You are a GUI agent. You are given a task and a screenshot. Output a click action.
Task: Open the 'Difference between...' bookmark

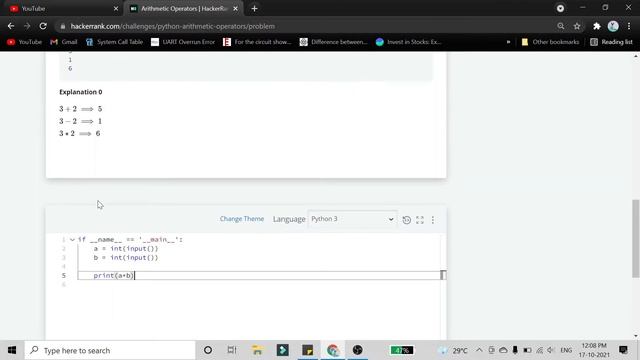tap(333, 42)
